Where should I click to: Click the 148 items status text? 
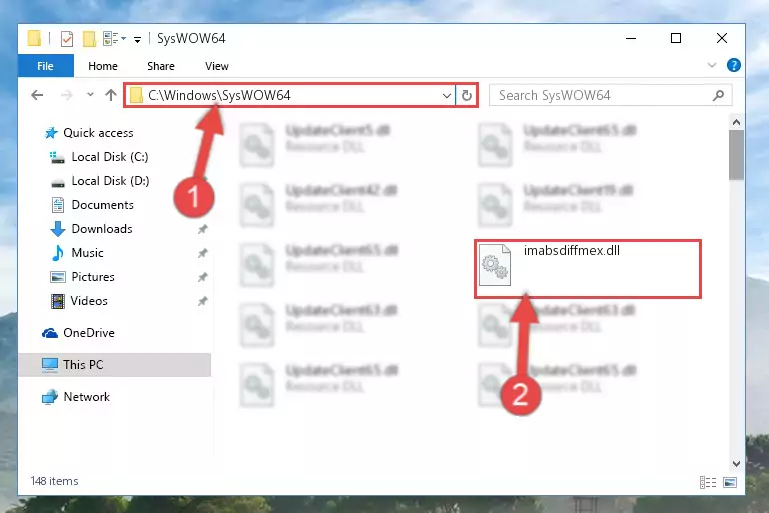pyautogui.click(x=54, y=481)
